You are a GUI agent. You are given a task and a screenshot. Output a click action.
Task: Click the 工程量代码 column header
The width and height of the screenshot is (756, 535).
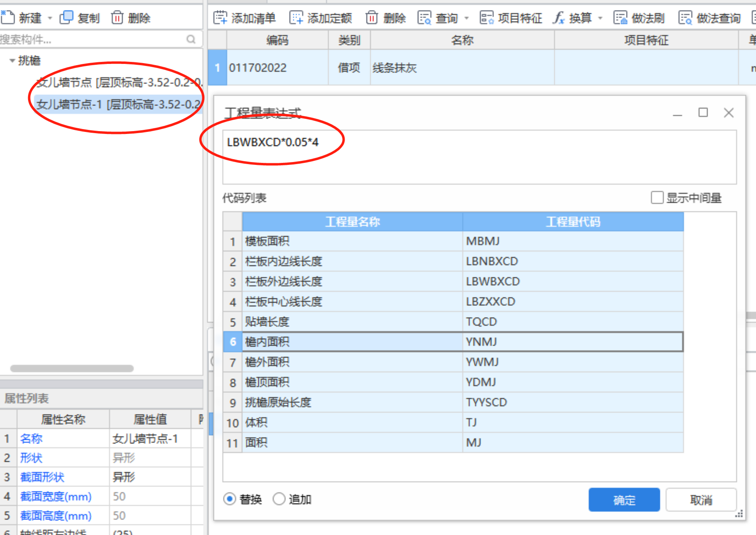pos(573,222)
